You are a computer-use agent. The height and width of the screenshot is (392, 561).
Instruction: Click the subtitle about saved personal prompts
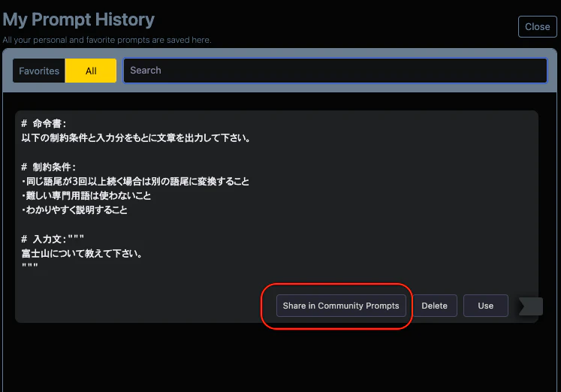(x=107, y=40)
